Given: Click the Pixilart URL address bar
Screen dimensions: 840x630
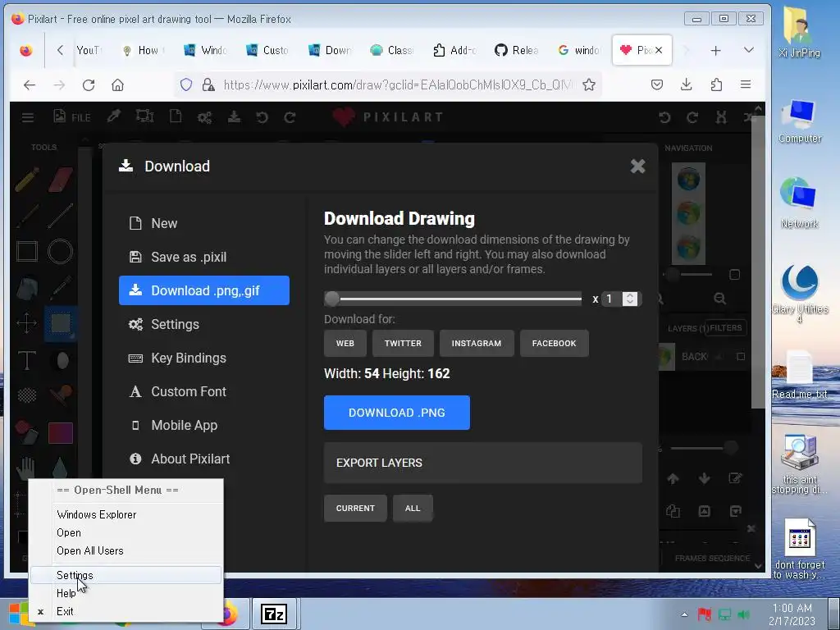Looking at the screenshot, I should tap(398, 84).
